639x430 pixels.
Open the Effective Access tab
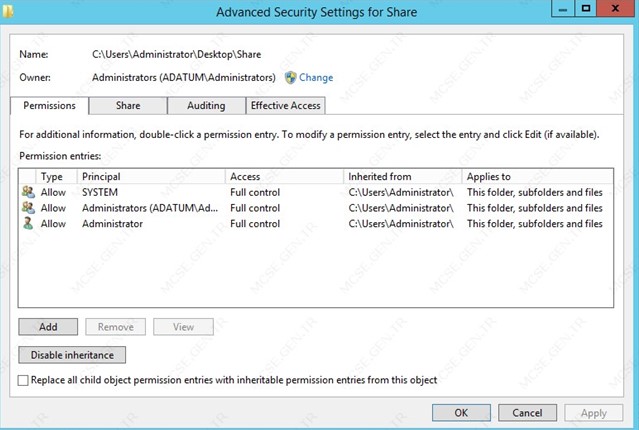click(285, 106)
